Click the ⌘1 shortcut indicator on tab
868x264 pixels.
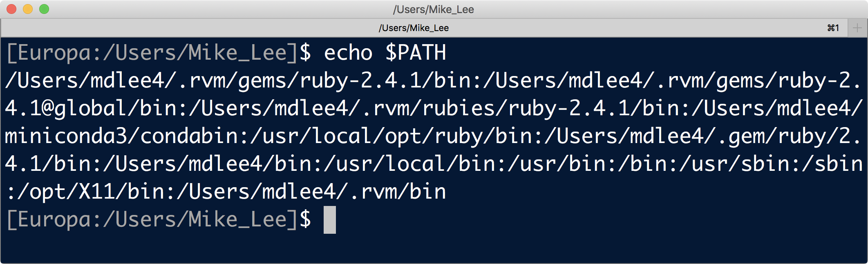click(x=833, y=28)
